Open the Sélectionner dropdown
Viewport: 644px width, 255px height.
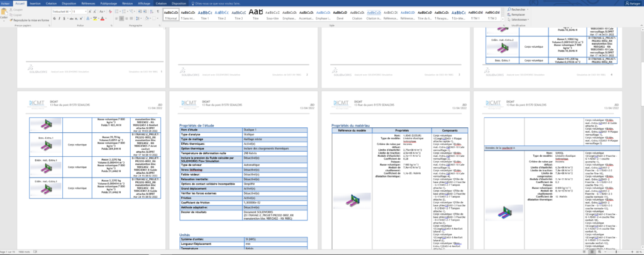pyautogui.click(x=518, y=20)
